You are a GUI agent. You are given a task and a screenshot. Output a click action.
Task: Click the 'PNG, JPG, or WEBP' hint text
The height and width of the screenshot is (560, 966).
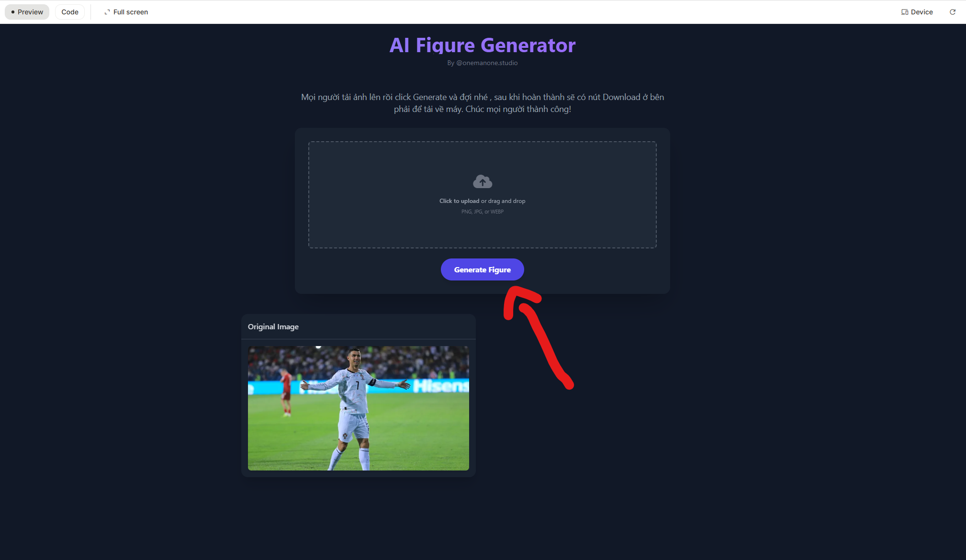click(482, 212)
